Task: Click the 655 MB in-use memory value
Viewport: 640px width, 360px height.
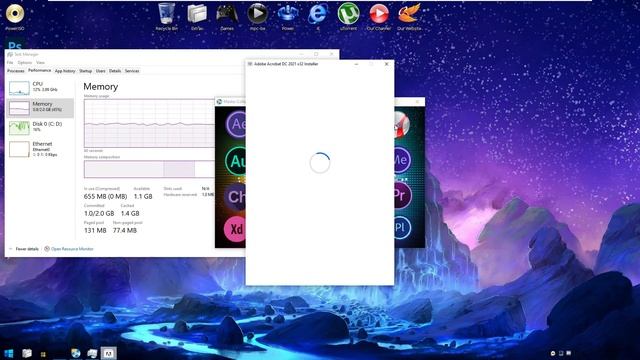Action: tap(105, 196)
